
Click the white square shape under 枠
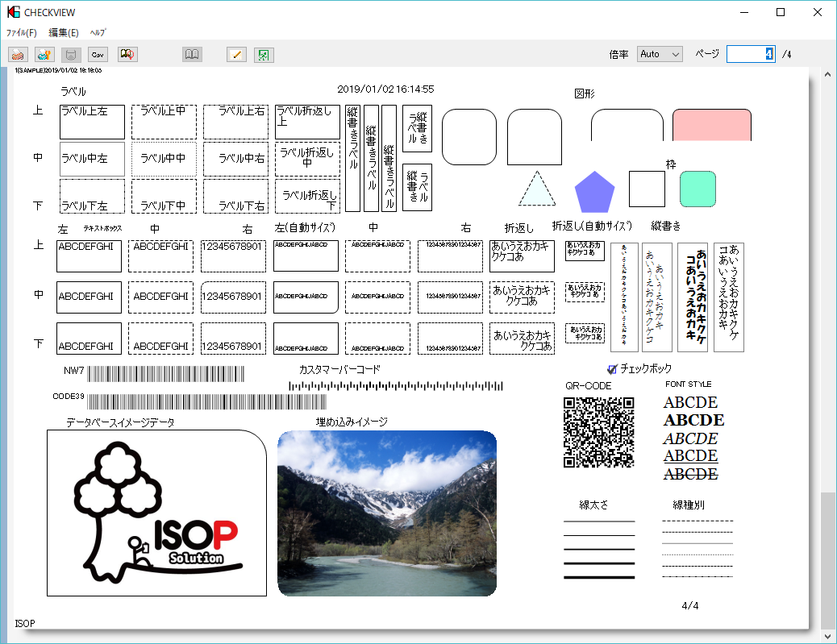tap(647, 189)
